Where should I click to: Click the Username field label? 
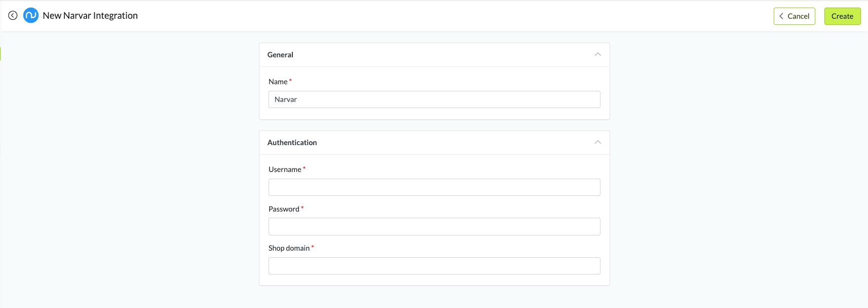[x=285, y=169]
